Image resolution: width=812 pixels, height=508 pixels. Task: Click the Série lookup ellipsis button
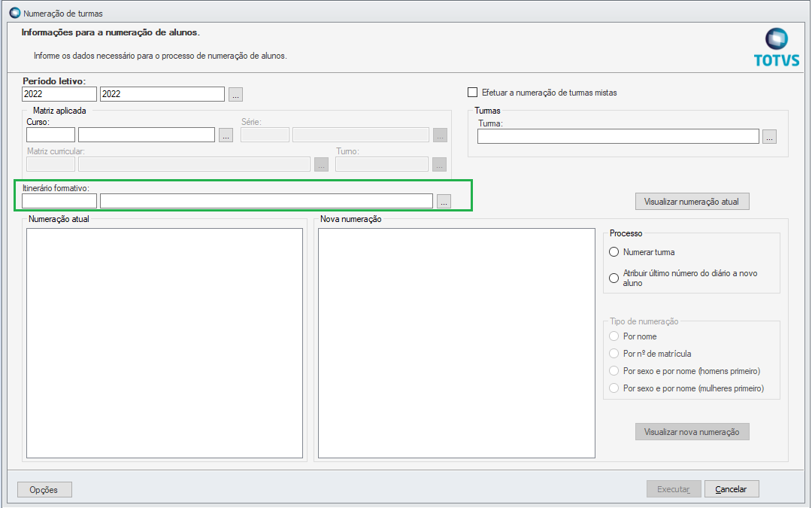click(440, 135)
